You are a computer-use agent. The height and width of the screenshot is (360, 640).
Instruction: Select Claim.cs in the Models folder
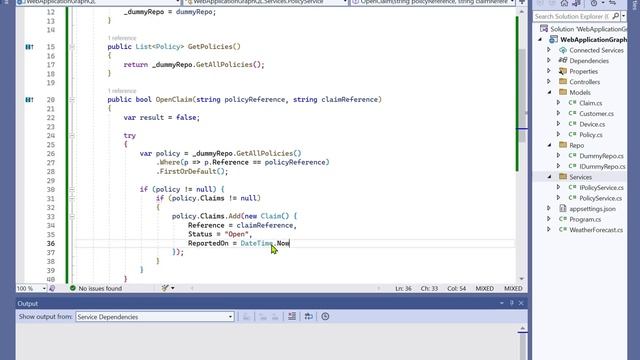(x=591, y=103)
